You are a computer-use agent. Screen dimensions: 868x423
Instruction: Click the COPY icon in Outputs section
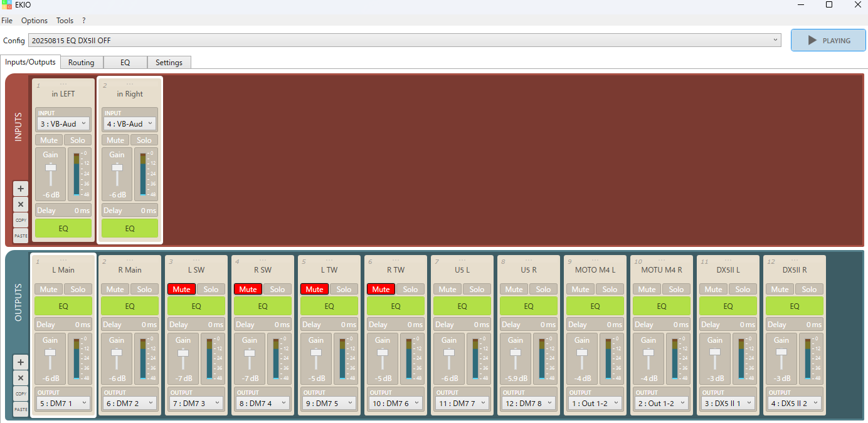[21, 394]
